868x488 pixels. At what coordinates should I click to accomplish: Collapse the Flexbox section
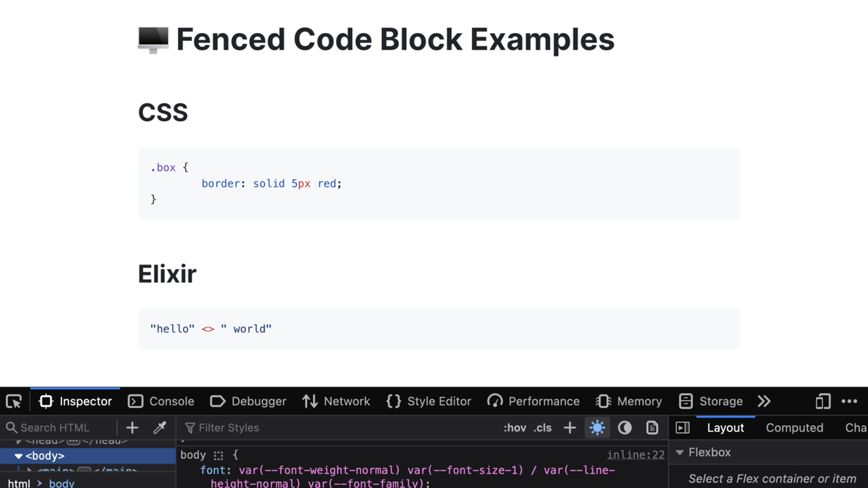coord(680,453)
